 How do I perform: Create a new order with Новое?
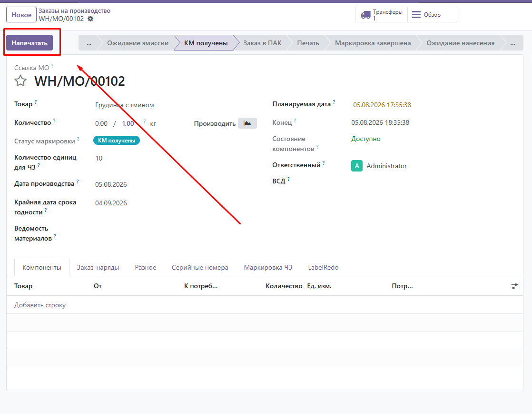pyautogui.click(x=21, y=15)
